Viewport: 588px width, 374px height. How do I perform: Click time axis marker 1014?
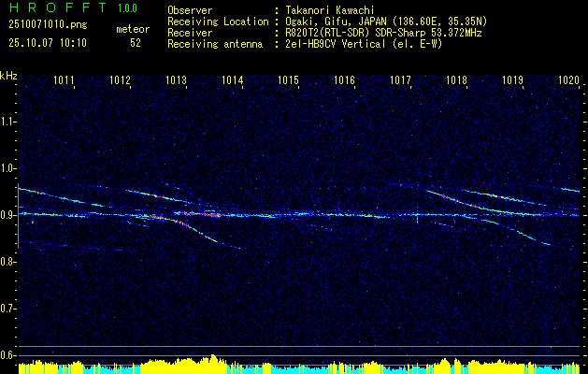[x=233, y=79]
